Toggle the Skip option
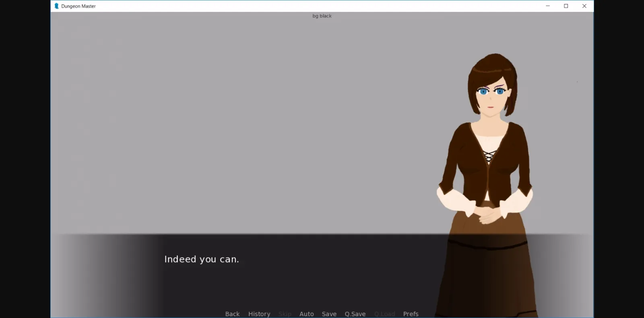Viewport: 644px width, 318px height. coord(285,314)
